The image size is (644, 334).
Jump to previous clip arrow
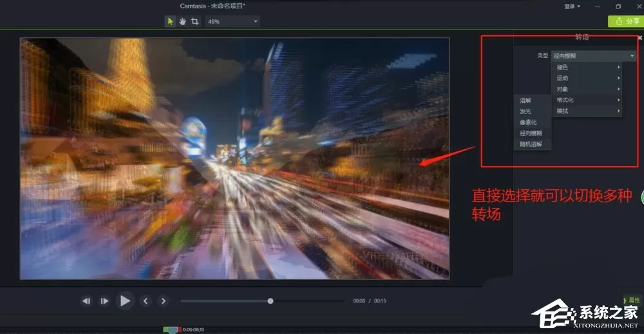[x=146, y=301]
